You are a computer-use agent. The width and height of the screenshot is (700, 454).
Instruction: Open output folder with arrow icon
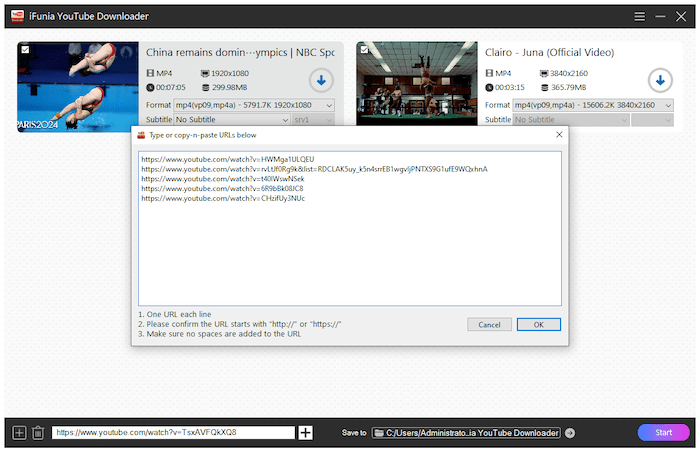(570, 432)
